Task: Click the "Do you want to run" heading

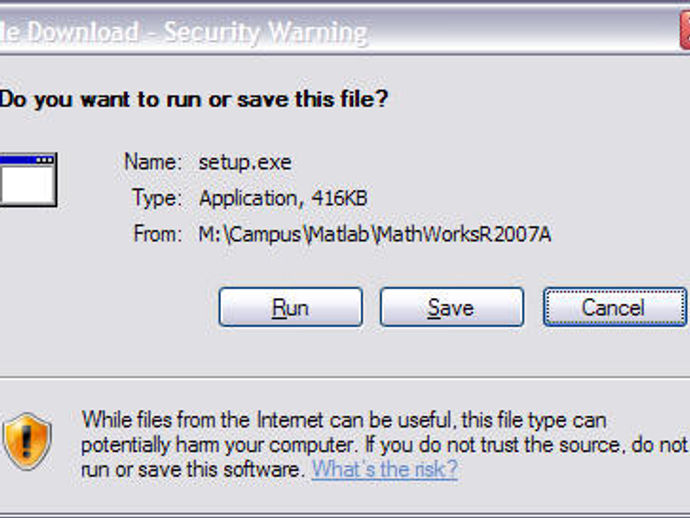Action: (194, 99)
